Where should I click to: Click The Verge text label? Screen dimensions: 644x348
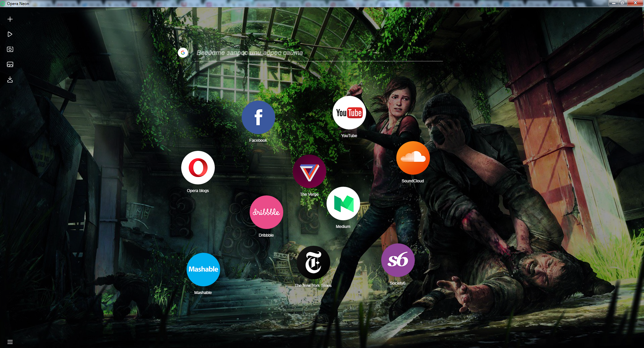pos(309,194)
